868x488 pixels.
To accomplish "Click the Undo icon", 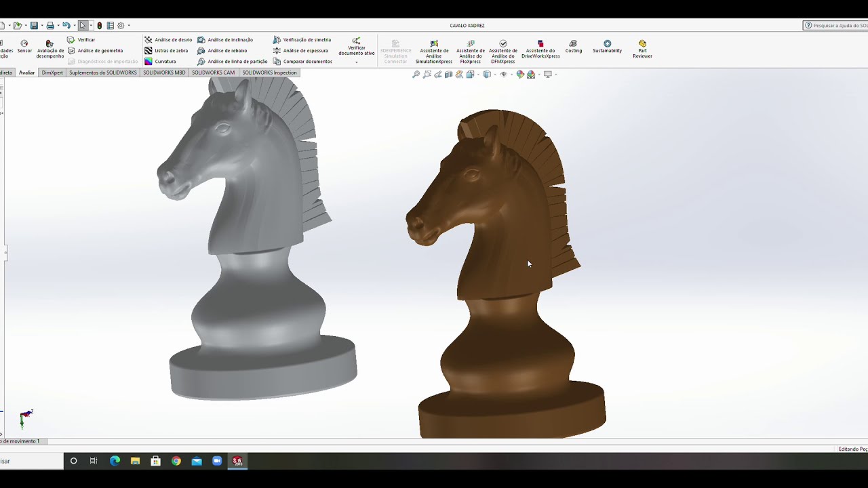I will pos(66,26).
